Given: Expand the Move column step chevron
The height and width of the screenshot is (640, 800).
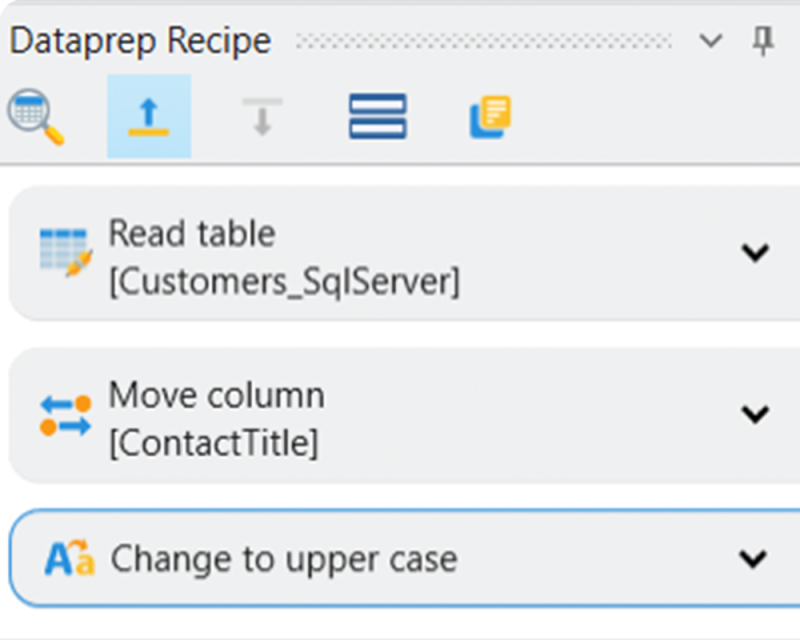Looking at the screenshot, I should [755, 414].
